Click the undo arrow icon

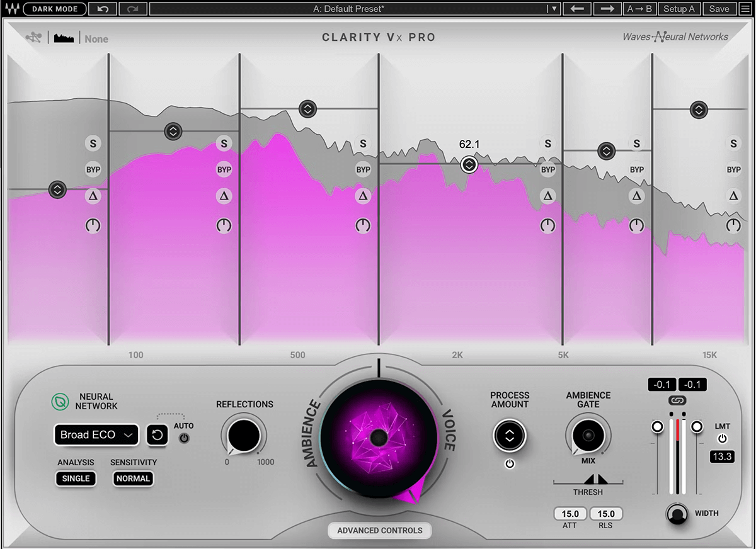pyautogui.click(x=102, y=9)
